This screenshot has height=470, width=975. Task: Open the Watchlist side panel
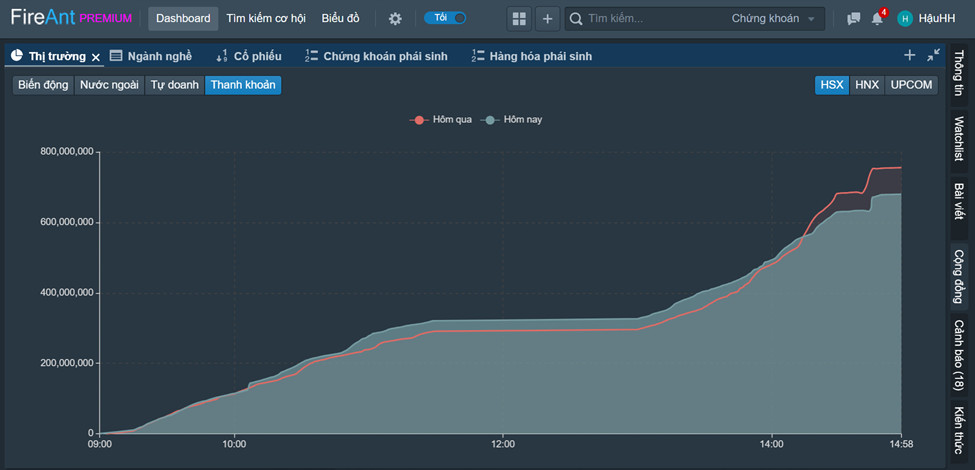click(x=958, y=138)
